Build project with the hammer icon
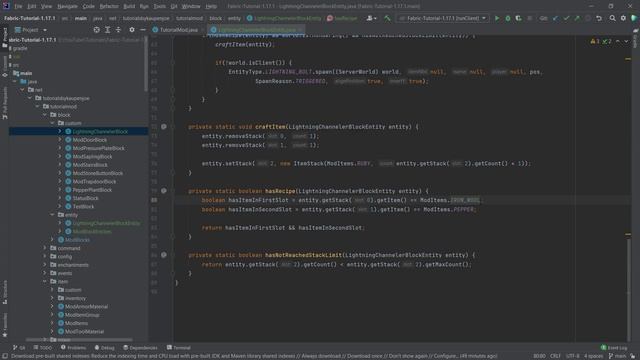 coord(387,18)
